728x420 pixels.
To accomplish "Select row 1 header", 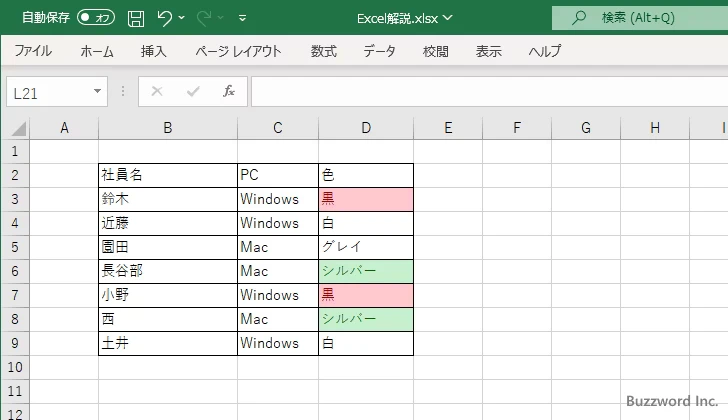I will [x=15, y=151].
